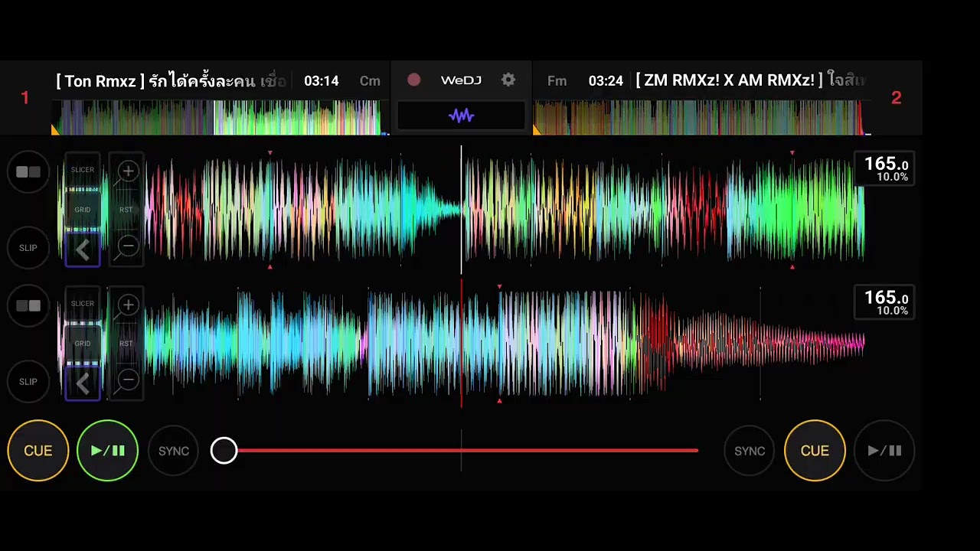Click the WeDJ logo in top bar

click(x=461, y=80)
